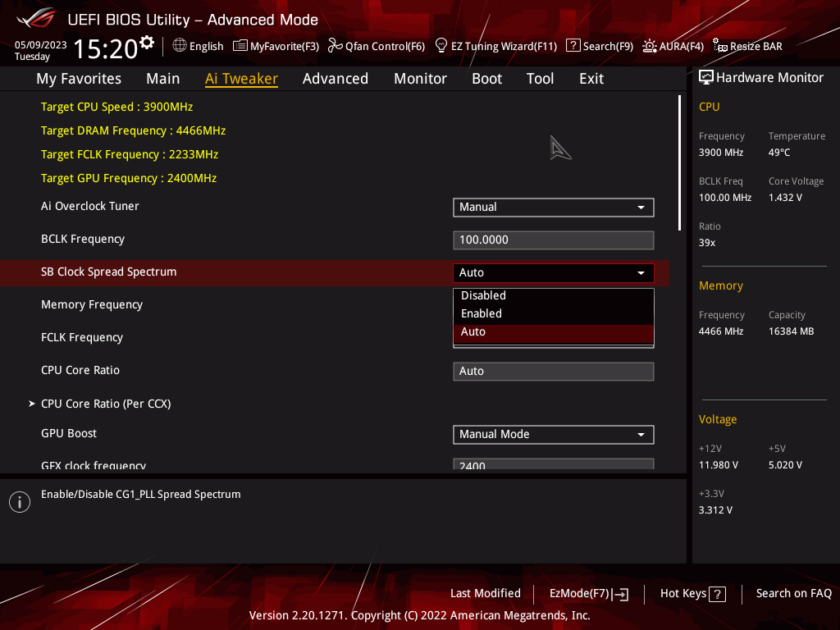Click the Hot Keys question mark icon

[x=717, y=594]
